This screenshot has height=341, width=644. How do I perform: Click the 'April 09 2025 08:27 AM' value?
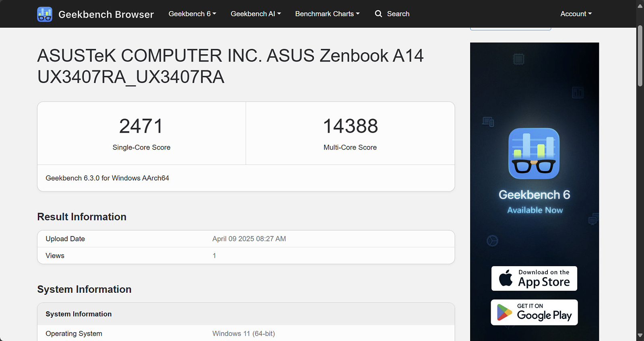tap(249, 239)
